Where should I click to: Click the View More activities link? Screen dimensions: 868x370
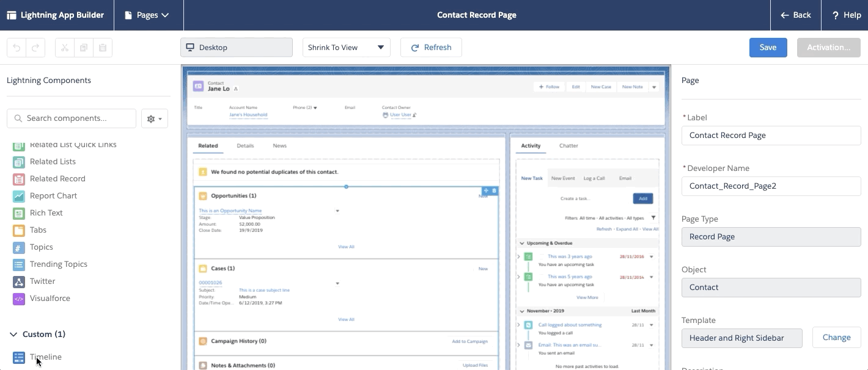point(587,297)
